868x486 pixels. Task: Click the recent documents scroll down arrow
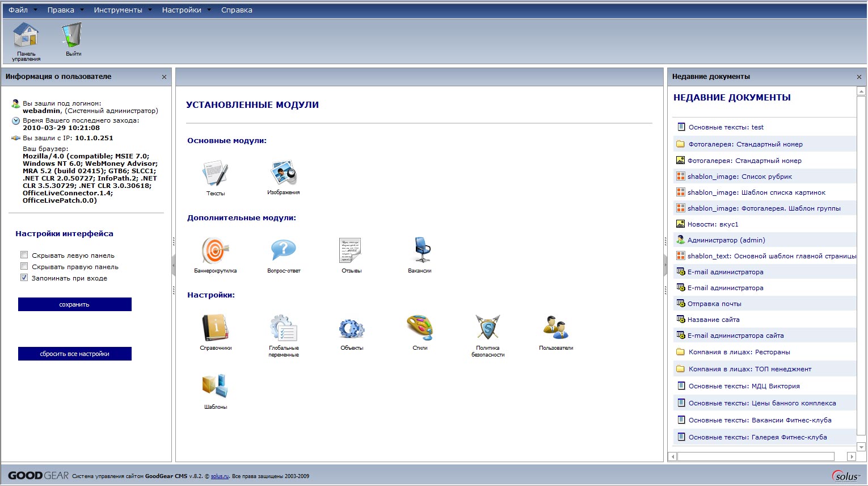(861, 447)
